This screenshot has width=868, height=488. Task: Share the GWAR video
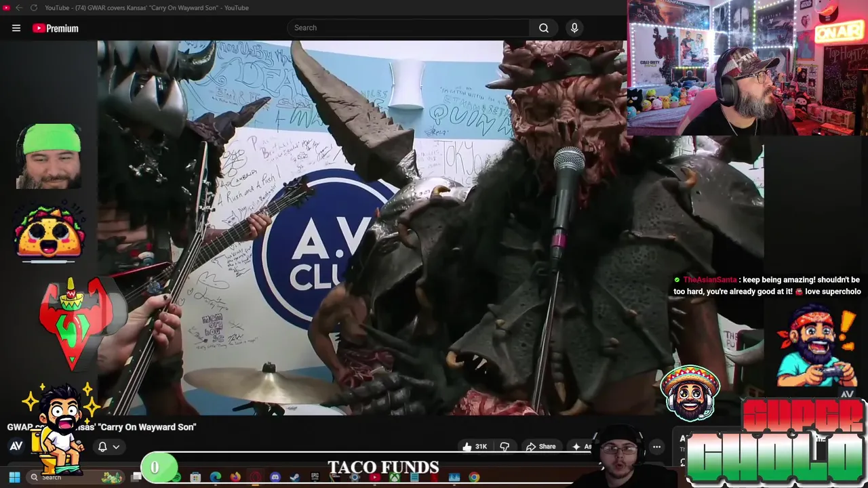pyautogui.click(x=540, y=447)
